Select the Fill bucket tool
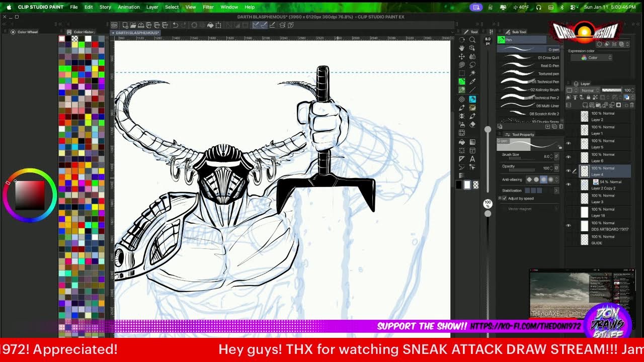644x362 pixels. (x=462, y=141)
